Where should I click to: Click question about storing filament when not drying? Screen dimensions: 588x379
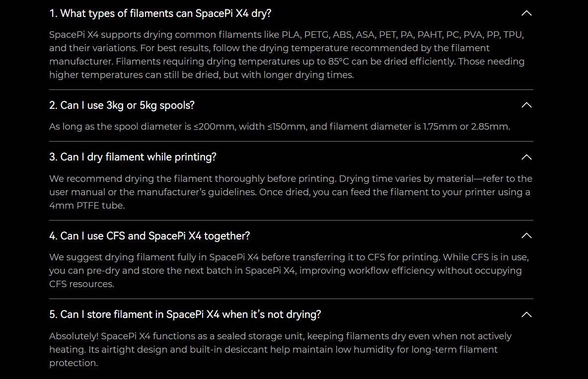click(x=185, y=314)
